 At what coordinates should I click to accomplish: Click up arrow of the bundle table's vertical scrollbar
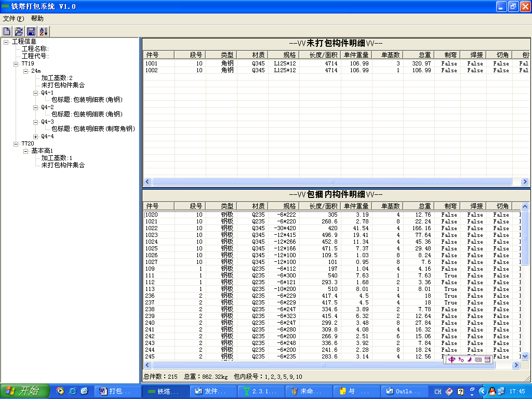(x=525, y=206)
